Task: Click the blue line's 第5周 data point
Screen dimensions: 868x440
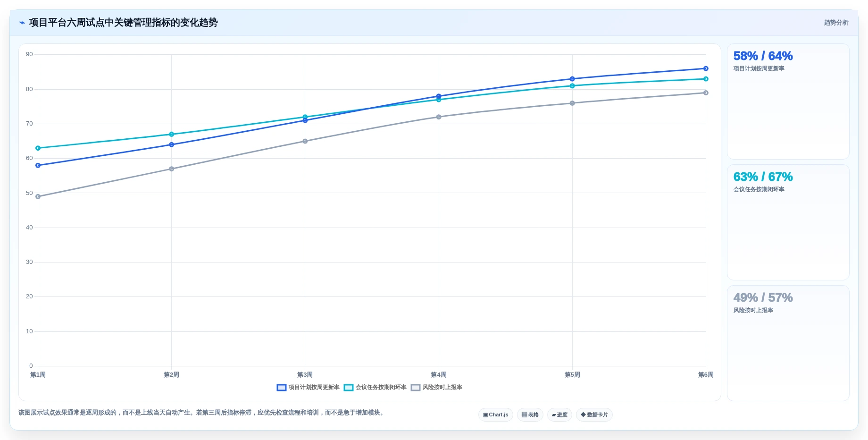Action: point(572,79)
